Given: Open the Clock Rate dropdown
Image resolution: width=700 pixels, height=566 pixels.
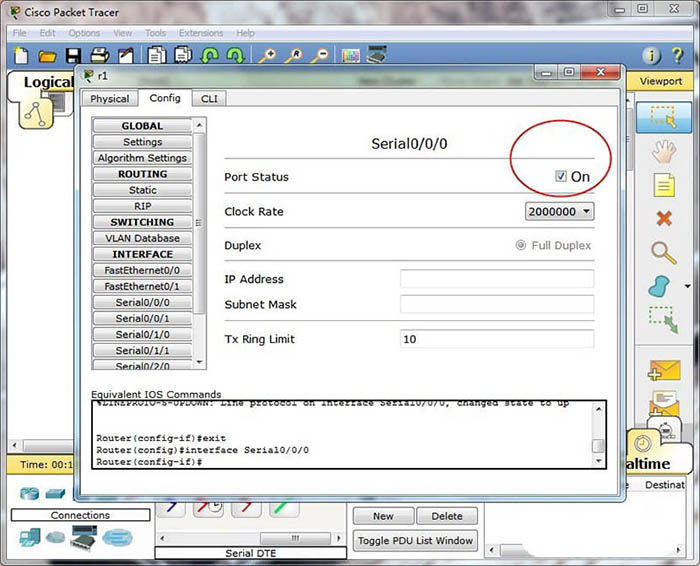Looking at the screenshot, I should click(x=559, y=212).
